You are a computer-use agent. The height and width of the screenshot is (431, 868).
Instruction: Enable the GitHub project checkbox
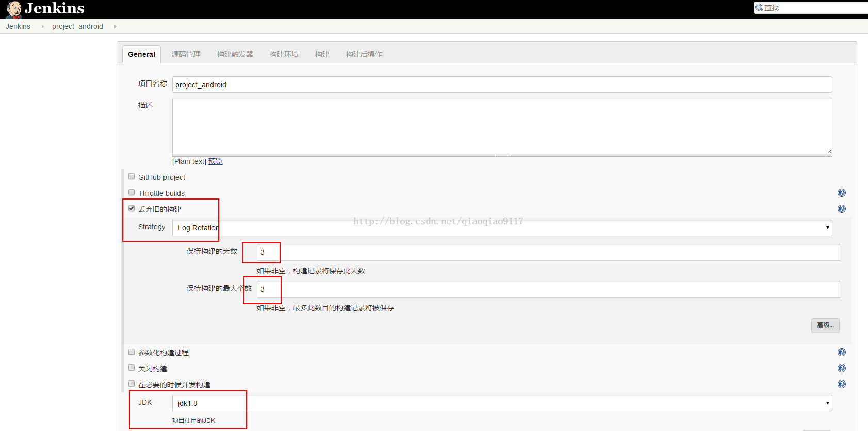[132, 176]
